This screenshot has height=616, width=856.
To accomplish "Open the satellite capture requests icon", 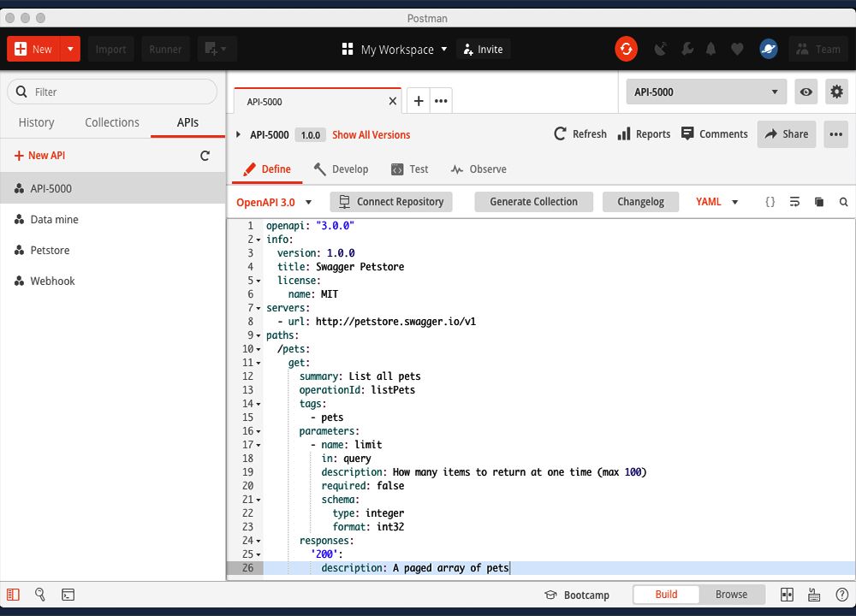I will click(x=661, y=49).
